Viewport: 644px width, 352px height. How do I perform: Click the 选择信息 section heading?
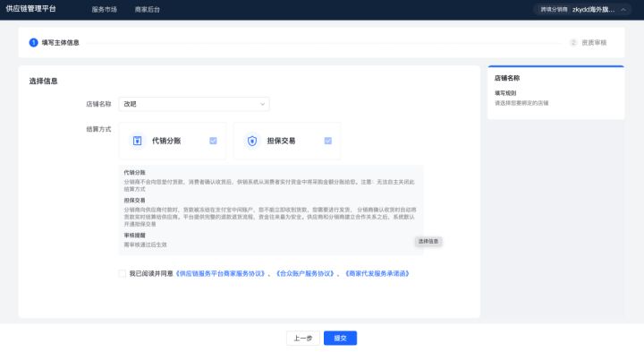43,81
